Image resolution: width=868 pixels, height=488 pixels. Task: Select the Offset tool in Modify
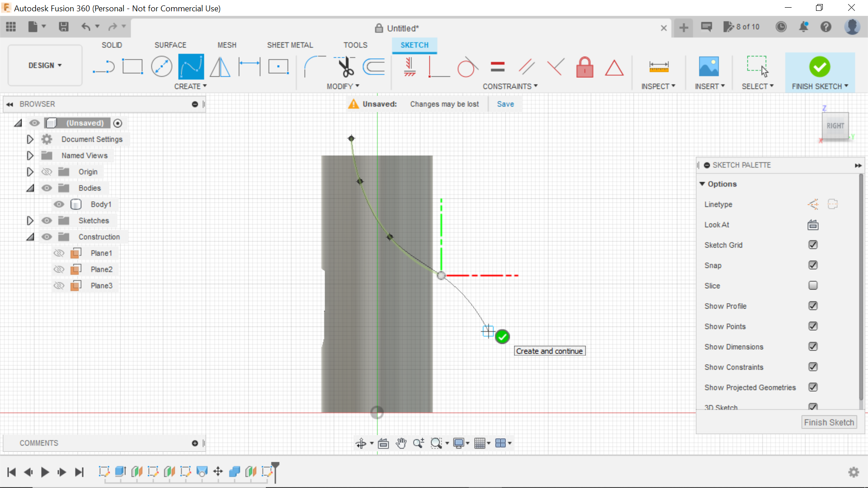(x=374, y=66)
